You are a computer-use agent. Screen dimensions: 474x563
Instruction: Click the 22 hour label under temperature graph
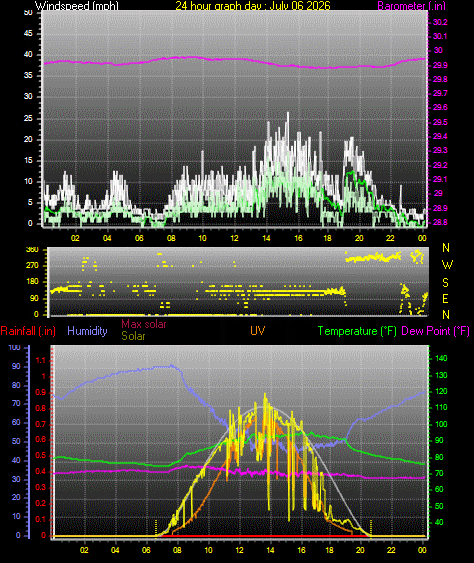[391, 550]
